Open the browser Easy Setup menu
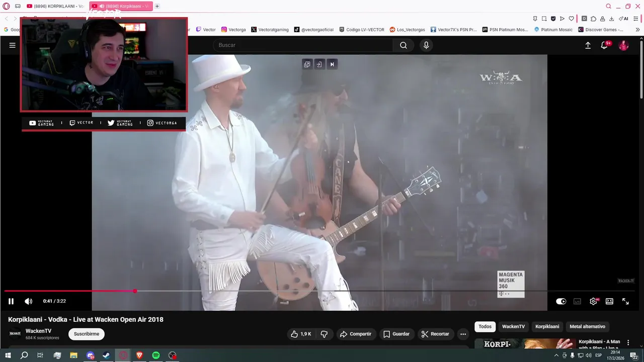This screenshot has height=362, width=644. (637, 19)
